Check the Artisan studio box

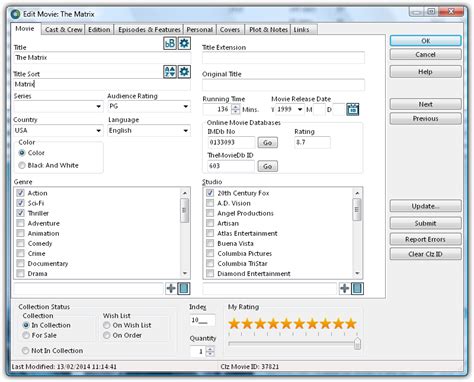point(210,223)
